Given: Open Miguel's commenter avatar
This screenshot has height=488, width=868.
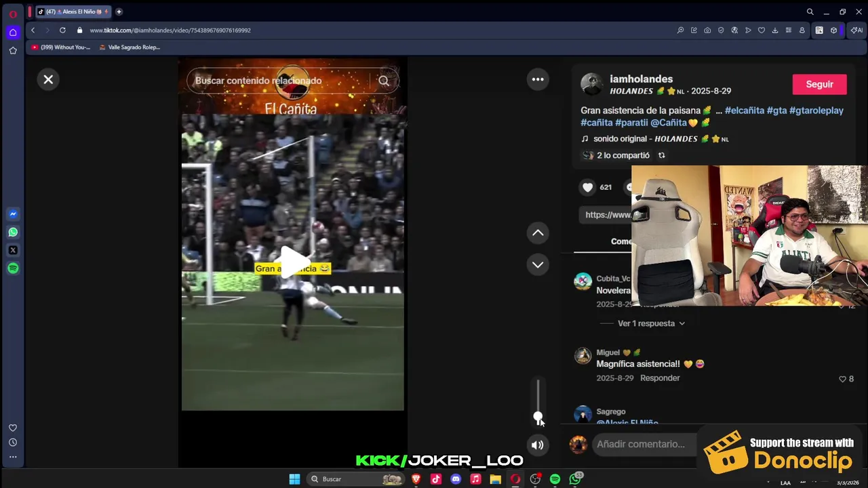Looking at the screenshot, I should coord(583,357).
